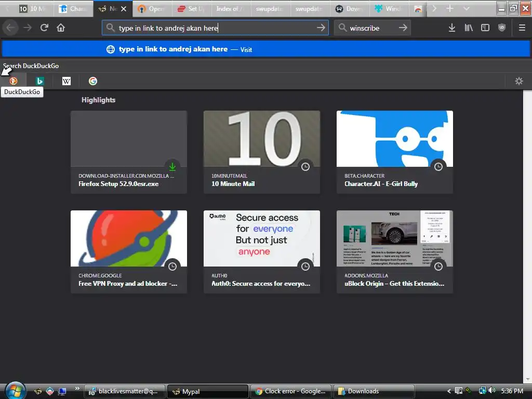This screenshot has width=532, height=399.
Task: Open the hamburger application menu
Action: [x=522, y=28]
